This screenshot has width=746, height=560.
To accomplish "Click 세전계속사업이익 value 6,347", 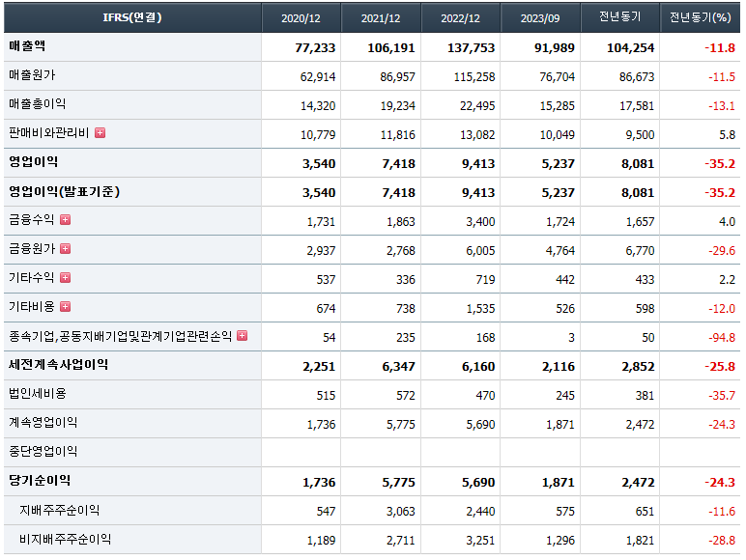I will (399, 367).
